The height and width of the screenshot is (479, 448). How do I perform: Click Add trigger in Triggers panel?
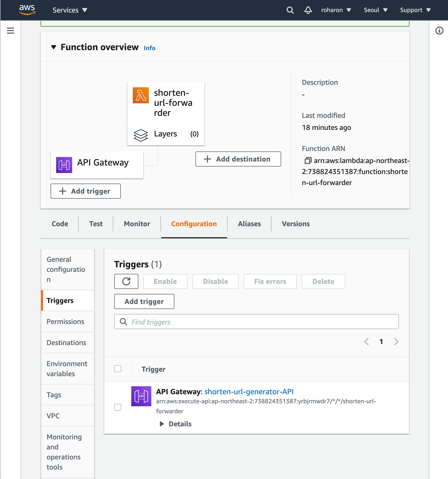click(144, 301)
